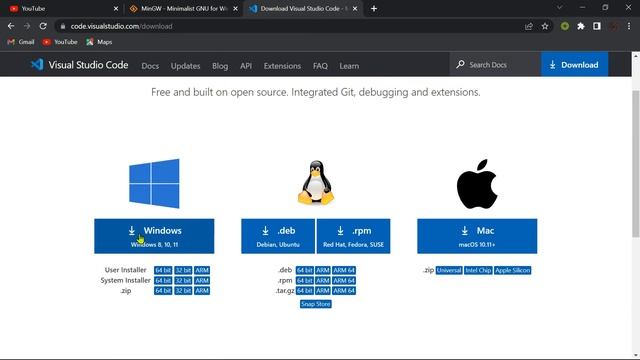640x360 pixels.
Task: Select Mac .zip Universal
Action: click(x=449, y=270)
